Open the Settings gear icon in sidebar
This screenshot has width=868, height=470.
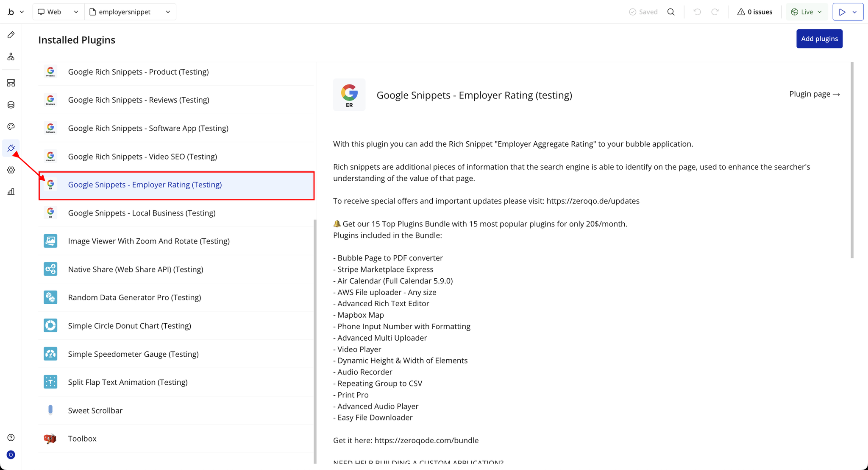(x=11, y=170)
